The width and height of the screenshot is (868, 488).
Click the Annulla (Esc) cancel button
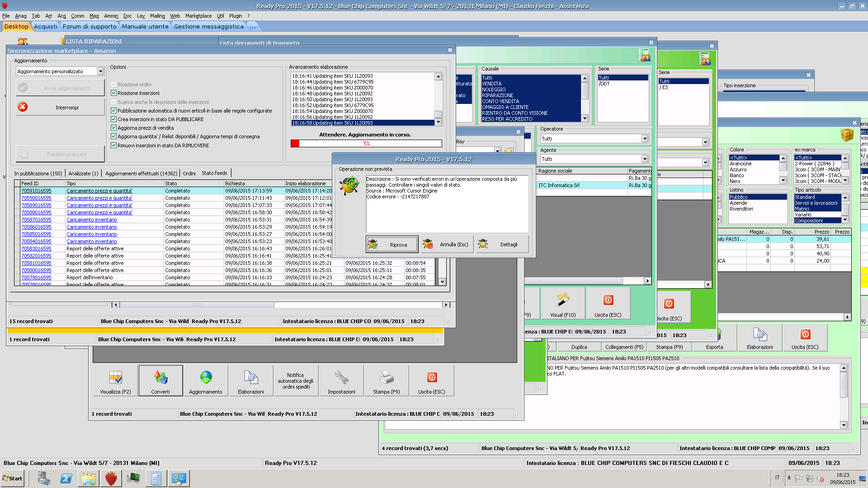(x=447, y=244)
